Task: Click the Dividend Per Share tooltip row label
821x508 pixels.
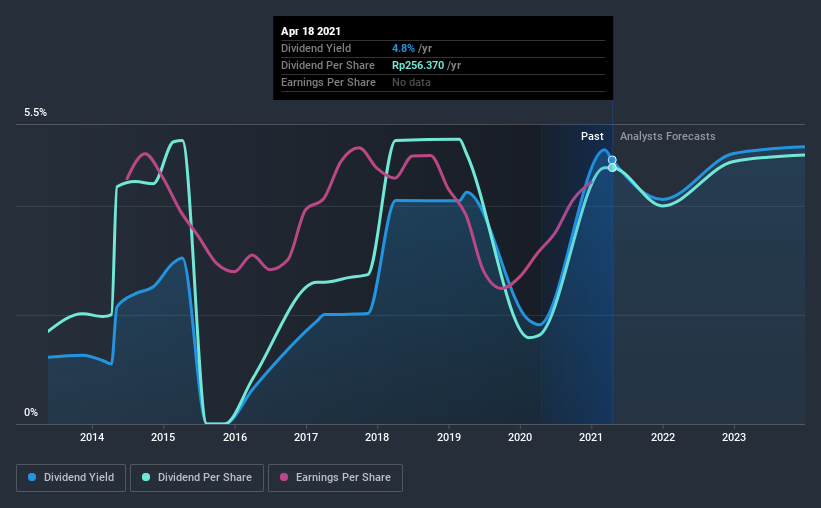Action: [x=328, y=65]
